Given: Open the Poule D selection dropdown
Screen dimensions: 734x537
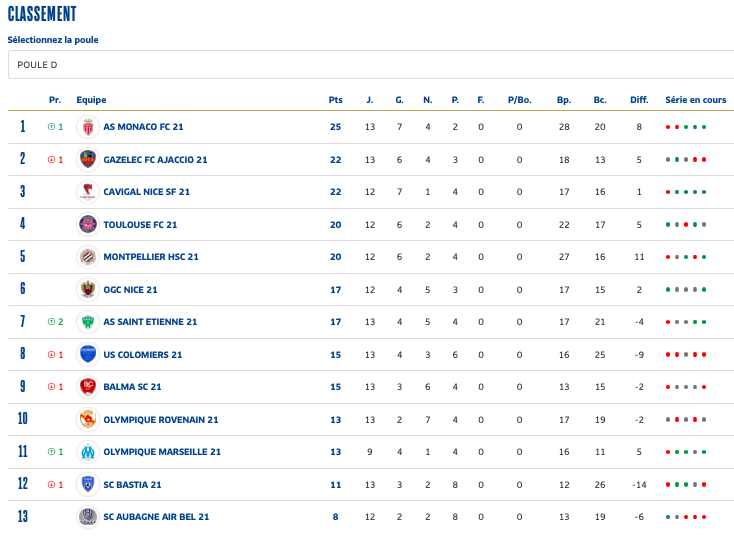Looking at the screenshot, I should pos(370,65).
